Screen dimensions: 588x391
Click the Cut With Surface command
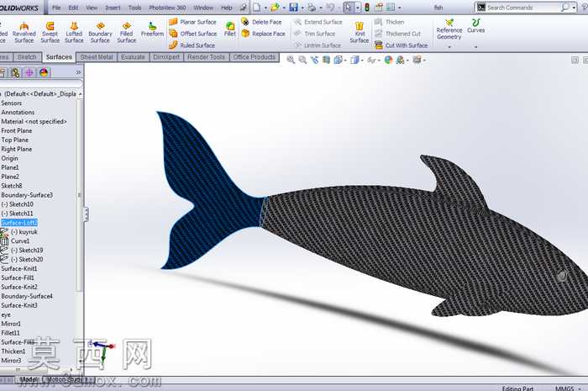pos(401,45)
